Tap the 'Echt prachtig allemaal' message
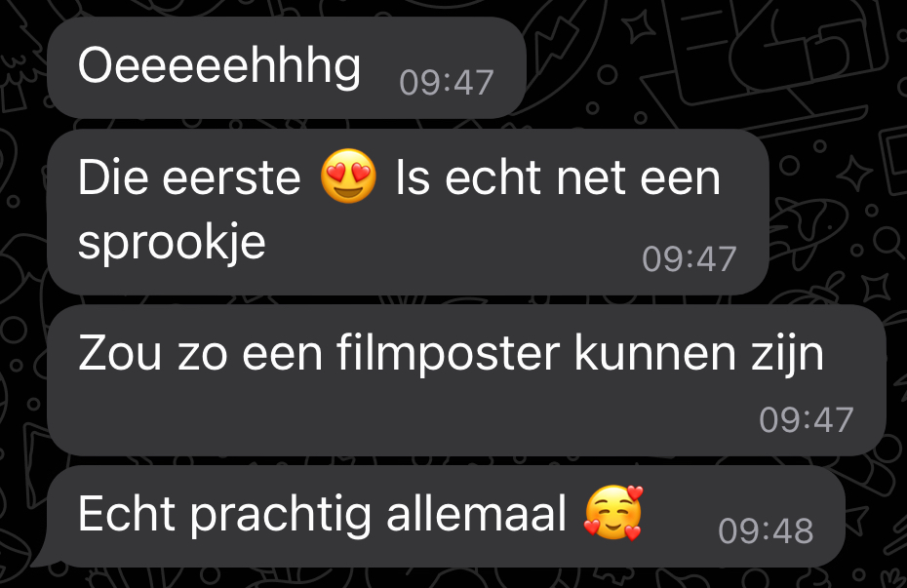This screenshot has width=907, height=588. pos(446,516)
